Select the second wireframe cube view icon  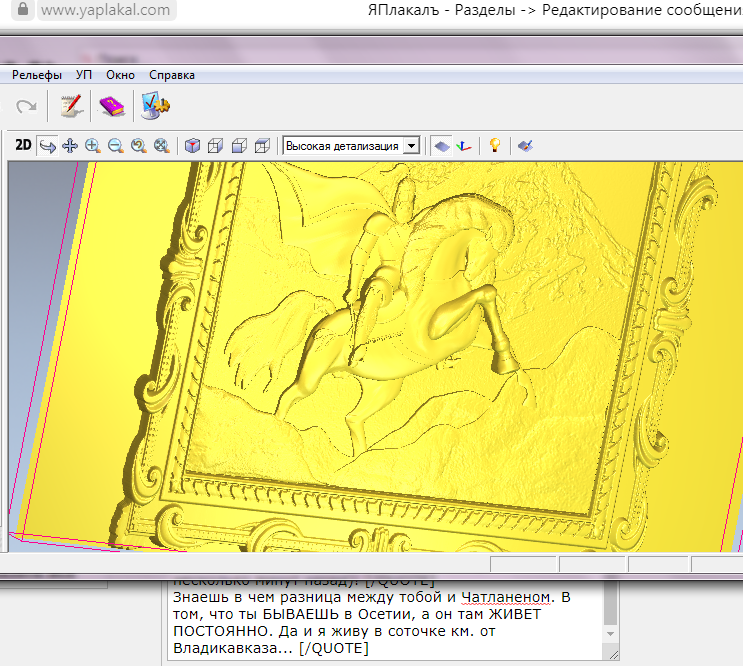(216, 146)
